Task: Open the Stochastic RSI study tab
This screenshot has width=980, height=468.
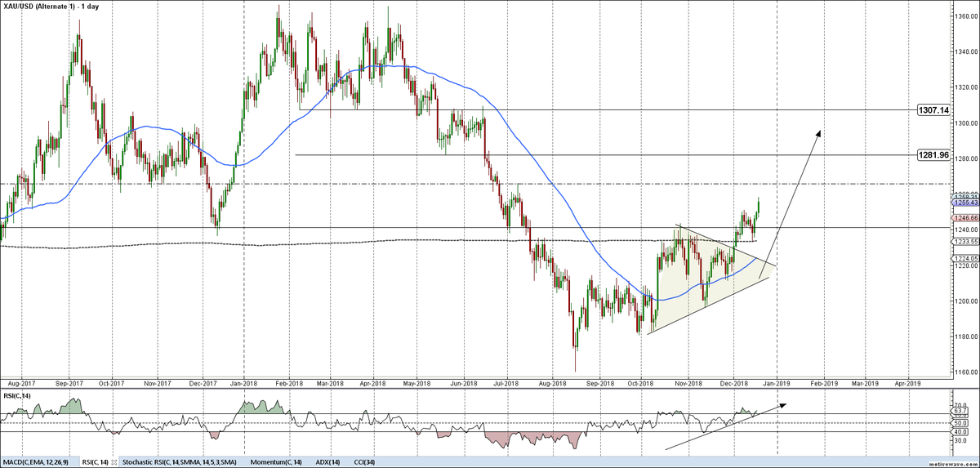Action: pyautogui.click(x=181, y=462)
